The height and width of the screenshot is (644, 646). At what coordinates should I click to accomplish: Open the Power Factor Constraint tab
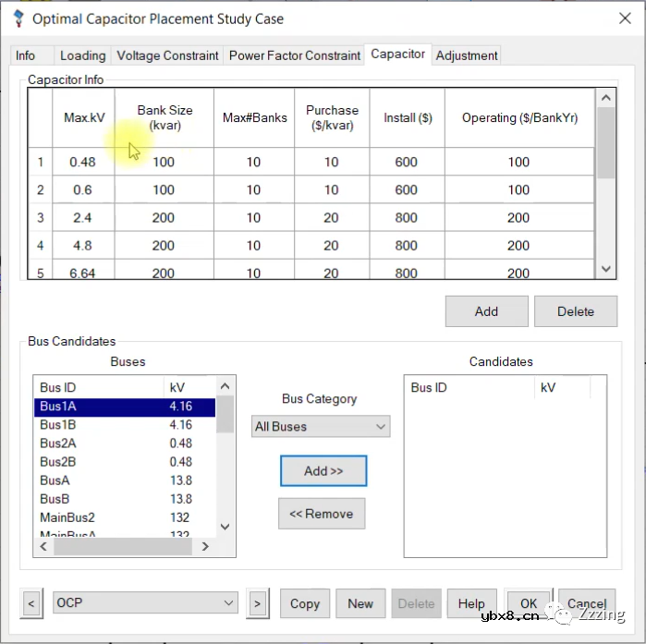(x=294, y=55)
